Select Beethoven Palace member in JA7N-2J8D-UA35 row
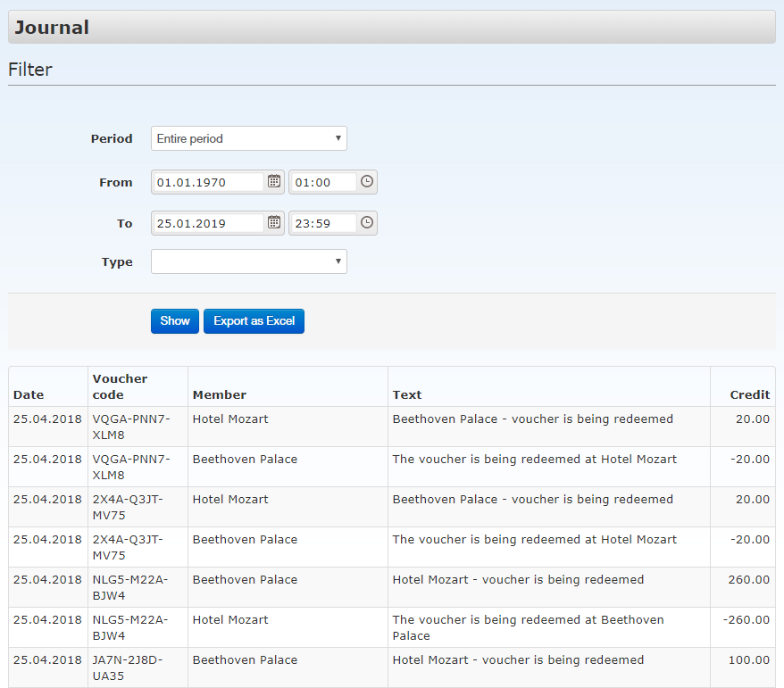 [x=245, y=660]
